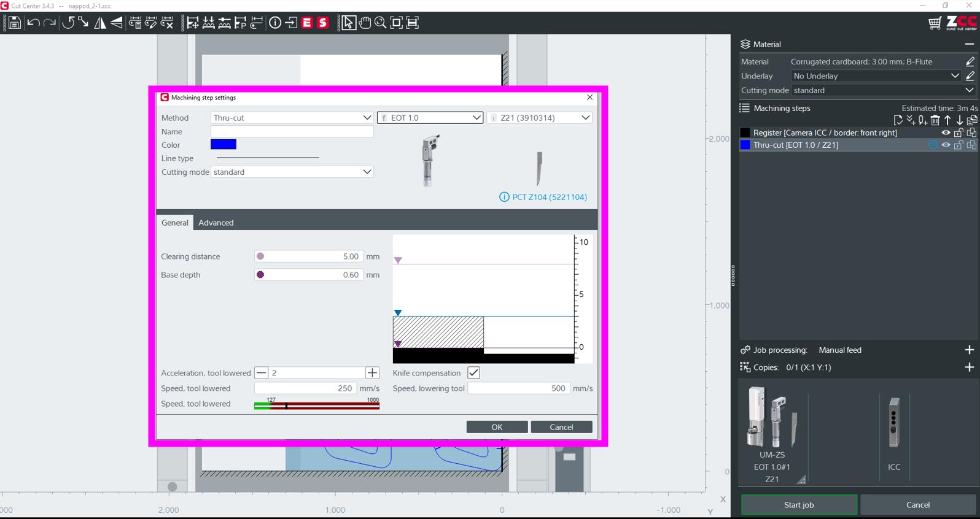Viewport: 980px width, 519px height.
Task: Click the Clearing distance value field
Action: click(308, 256)
